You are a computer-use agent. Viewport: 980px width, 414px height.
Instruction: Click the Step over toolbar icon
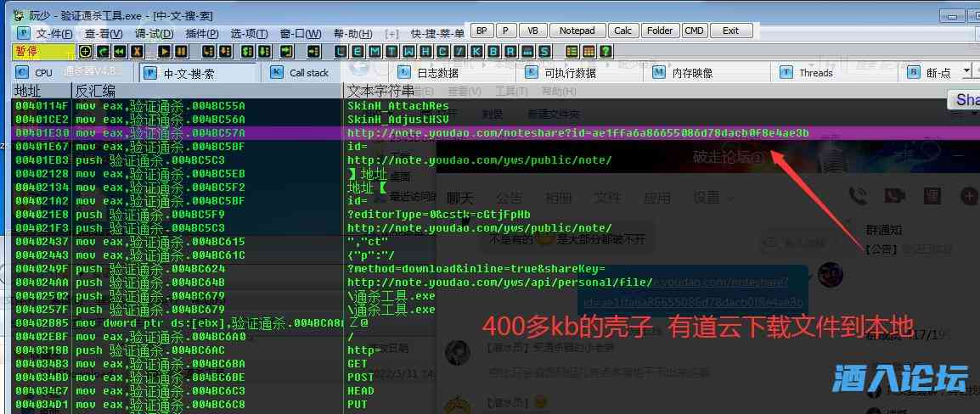pos(226,51)
